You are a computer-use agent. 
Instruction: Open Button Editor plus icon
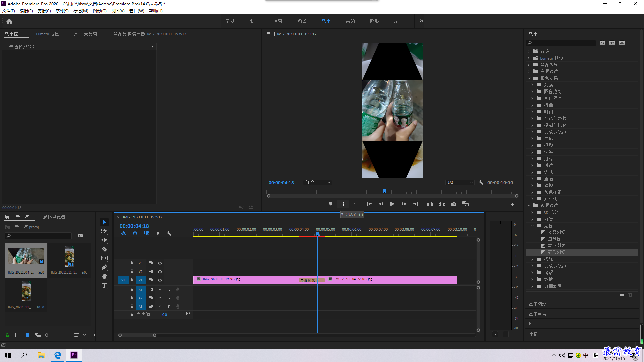coord(512,204)
